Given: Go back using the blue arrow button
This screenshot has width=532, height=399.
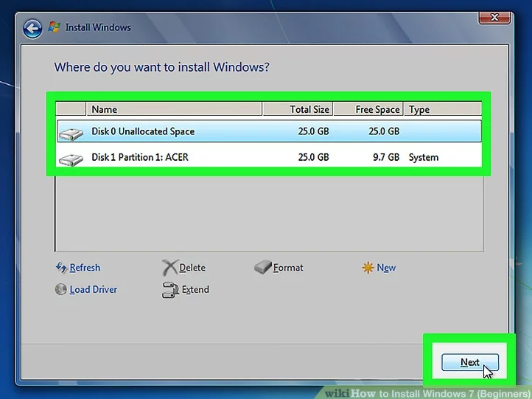Looking at the screenshot, I should (x=32, y=29).
